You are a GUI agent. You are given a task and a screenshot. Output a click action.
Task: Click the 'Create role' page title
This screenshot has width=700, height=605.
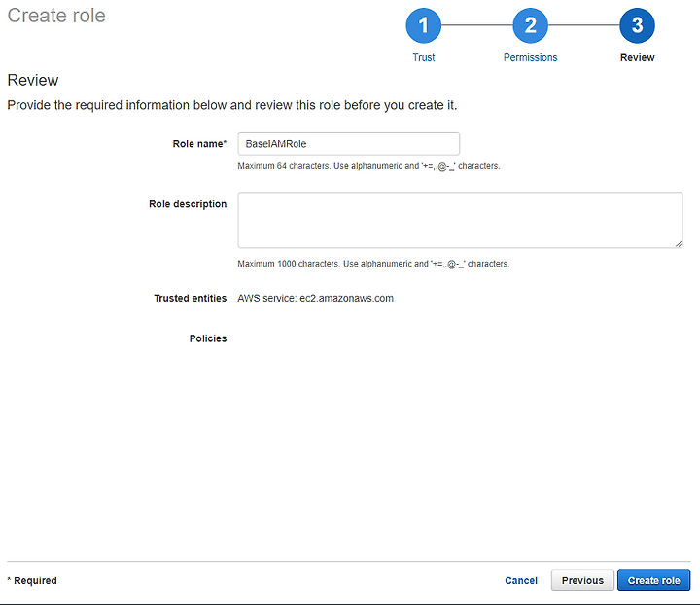pos(56,16)
